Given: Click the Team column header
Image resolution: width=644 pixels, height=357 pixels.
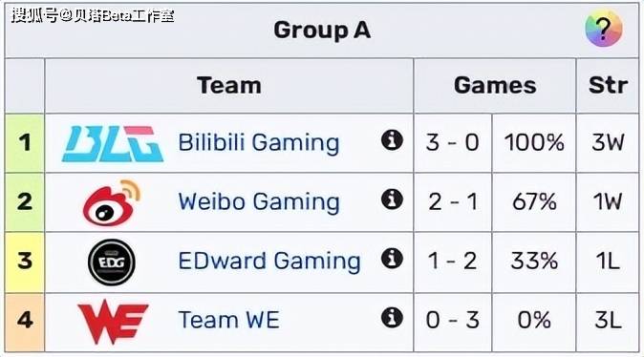Looking at the screenshot, I should click(228, 85).
